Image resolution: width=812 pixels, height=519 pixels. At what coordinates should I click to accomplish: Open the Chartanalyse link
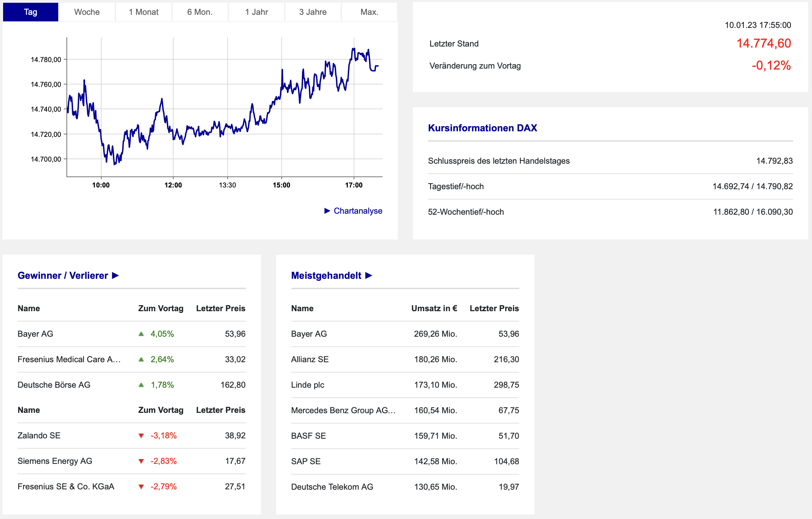tap(358, 211)
